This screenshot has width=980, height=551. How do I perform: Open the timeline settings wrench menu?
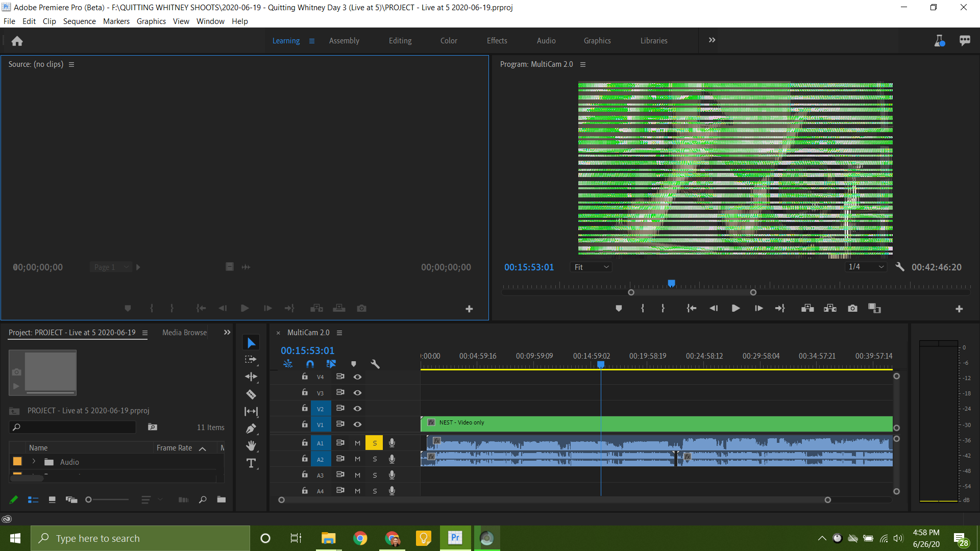point(376,364)
